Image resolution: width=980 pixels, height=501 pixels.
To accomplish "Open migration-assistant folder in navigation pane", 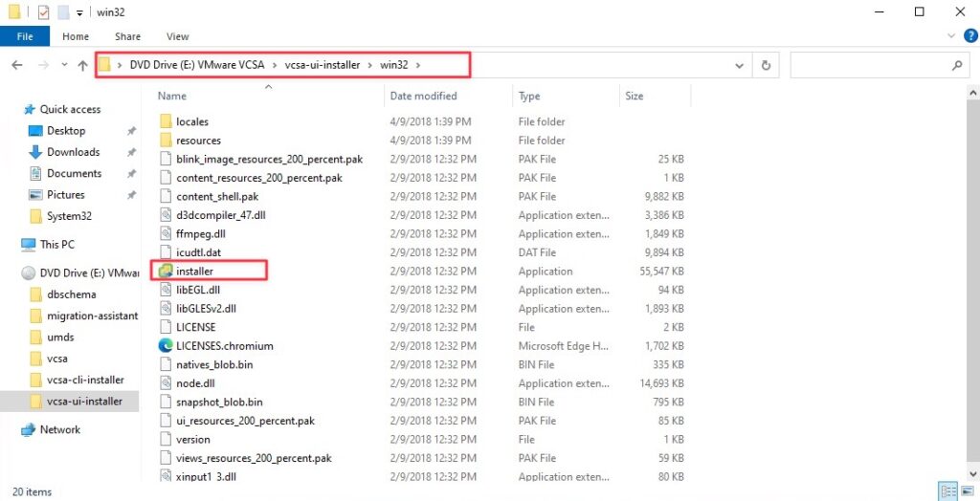I will coord(93,316).
